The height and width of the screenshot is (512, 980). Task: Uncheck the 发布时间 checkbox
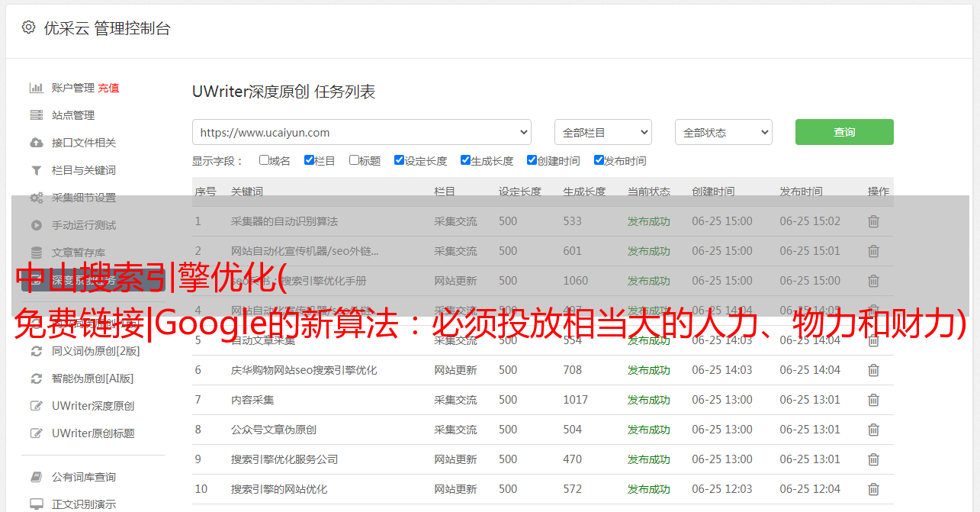[x=599, y=160]
